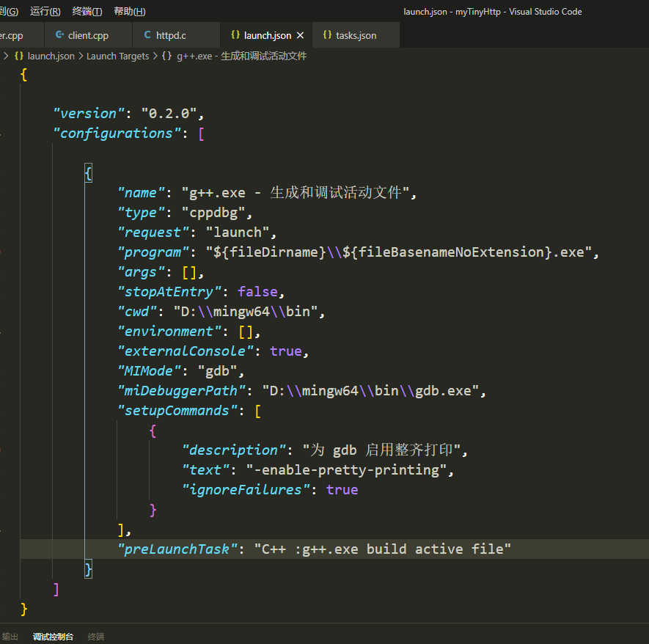This screenshot has height=644, width=649.
Task: Close the launch.json tab
Action: click(x=301, y=35)
